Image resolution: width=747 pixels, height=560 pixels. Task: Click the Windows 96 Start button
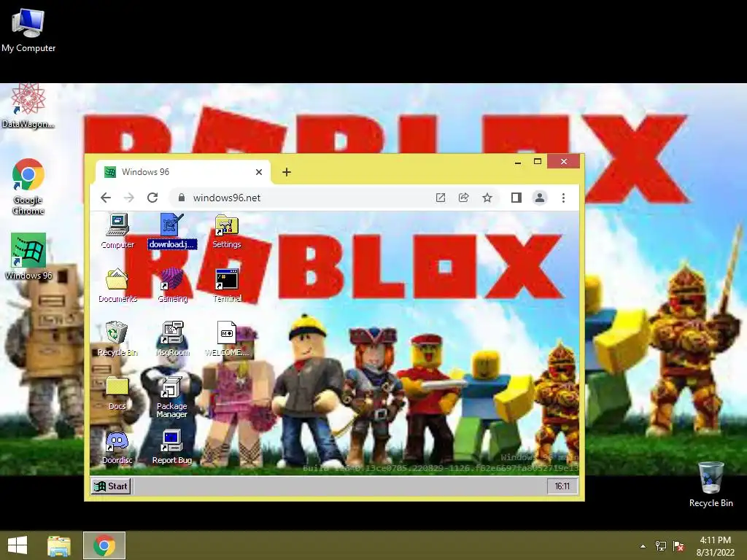click(x=111, y=486)
